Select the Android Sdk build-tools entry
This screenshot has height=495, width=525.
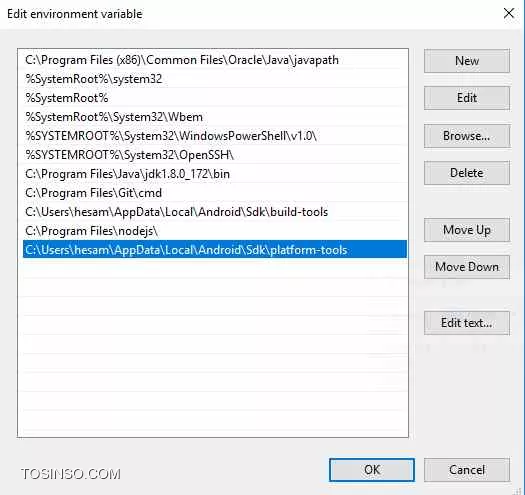[215, 212]
